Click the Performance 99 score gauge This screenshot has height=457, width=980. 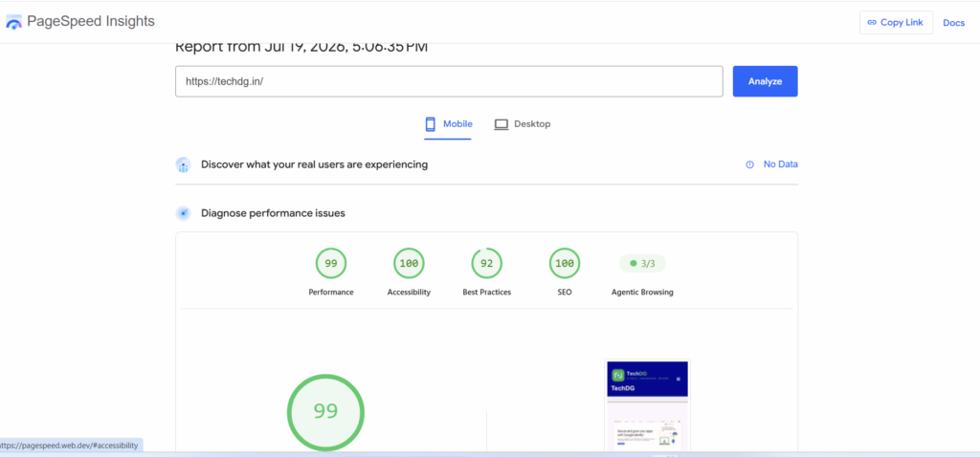pyautogui.click(x=330, y=264)
